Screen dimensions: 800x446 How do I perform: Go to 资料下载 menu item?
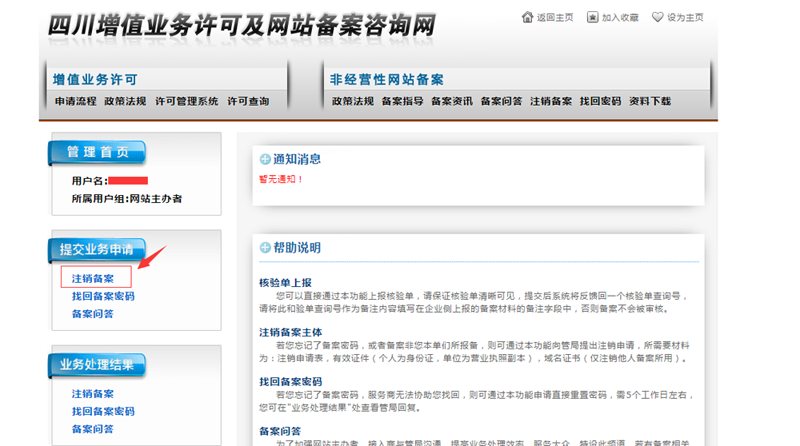coord(650,102)
